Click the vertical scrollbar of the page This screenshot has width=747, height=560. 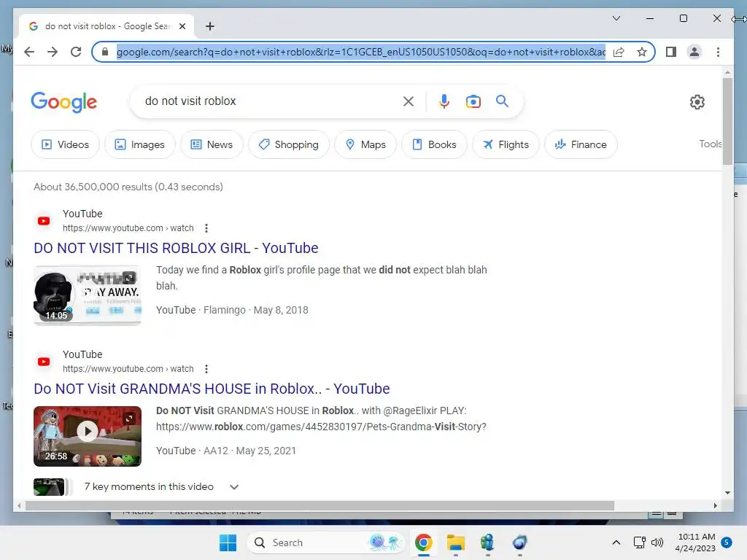click(727, 122)
